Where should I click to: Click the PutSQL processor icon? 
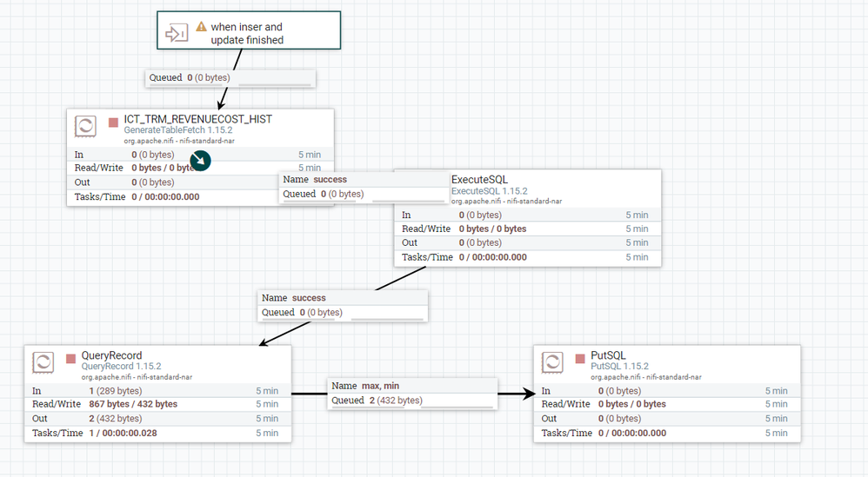[x=552, y=362]
